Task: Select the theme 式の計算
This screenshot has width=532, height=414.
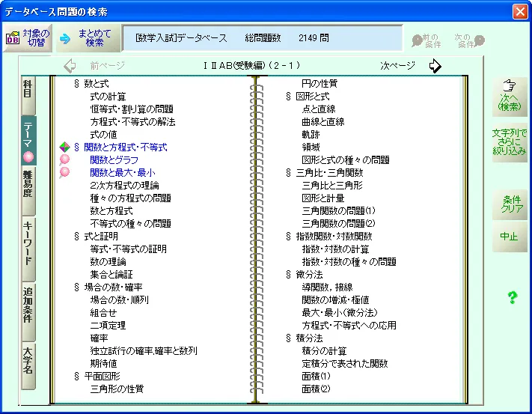Action: pyautogui.click(x=108, y=97)
